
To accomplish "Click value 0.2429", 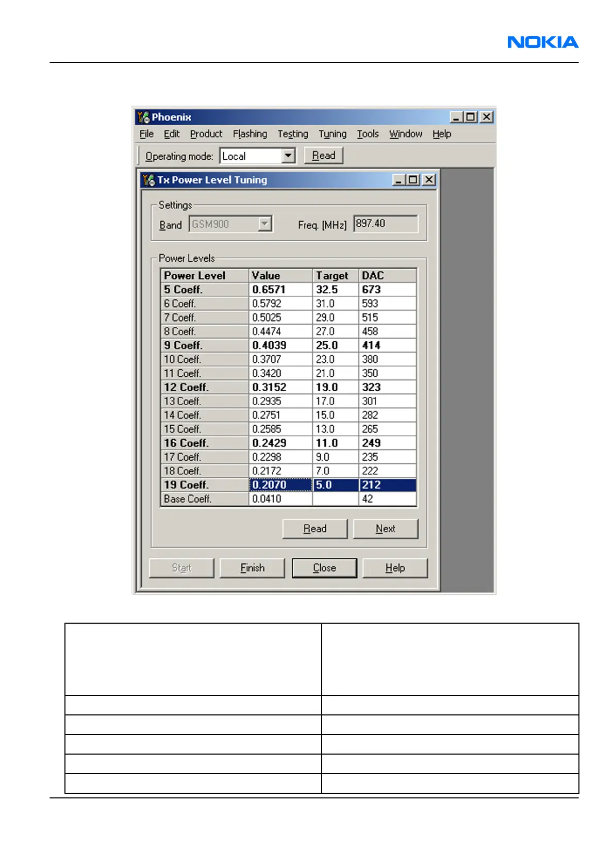I will coord(281,443).
